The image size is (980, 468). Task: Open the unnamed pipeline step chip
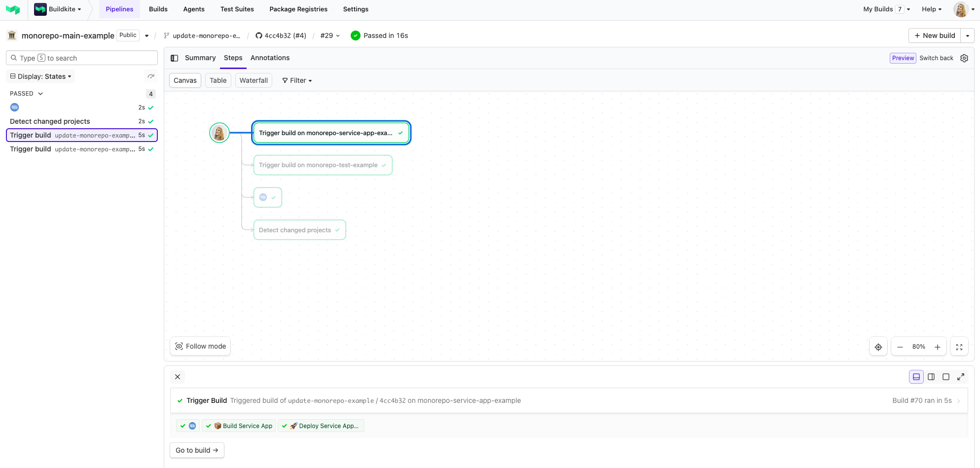188,426
